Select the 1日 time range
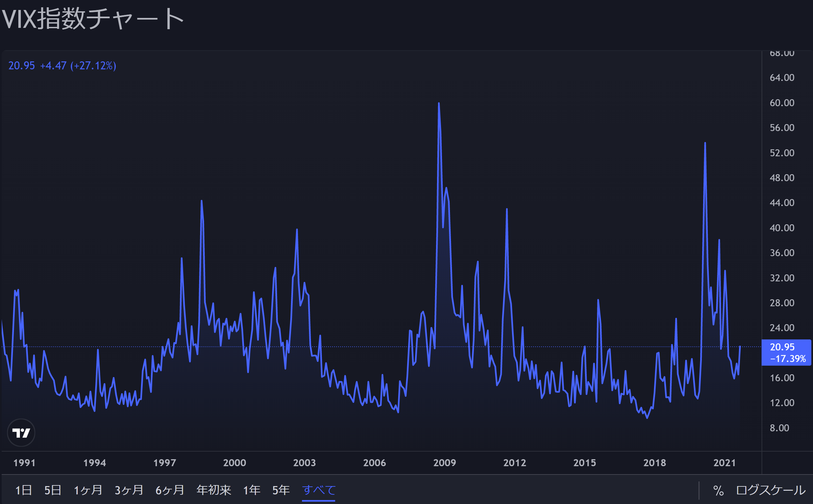This screenshot has height=504, width=813. tap(24, 490)
